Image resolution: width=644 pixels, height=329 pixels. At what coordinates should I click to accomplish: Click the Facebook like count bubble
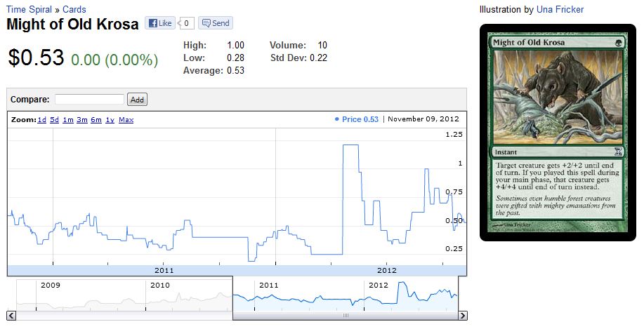click(186, 23)
